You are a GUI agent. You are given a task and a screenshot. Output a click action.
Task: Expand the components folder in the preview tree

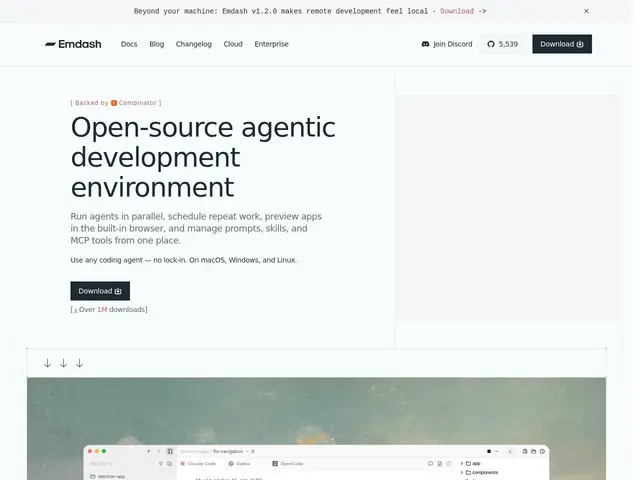[x=479, y=472]
